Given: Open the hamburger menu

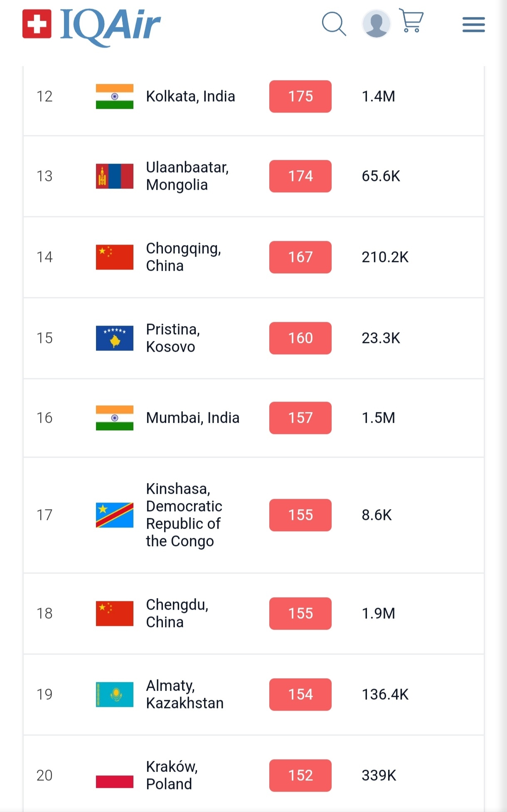Looking at the screenshot, I should 473,25.
